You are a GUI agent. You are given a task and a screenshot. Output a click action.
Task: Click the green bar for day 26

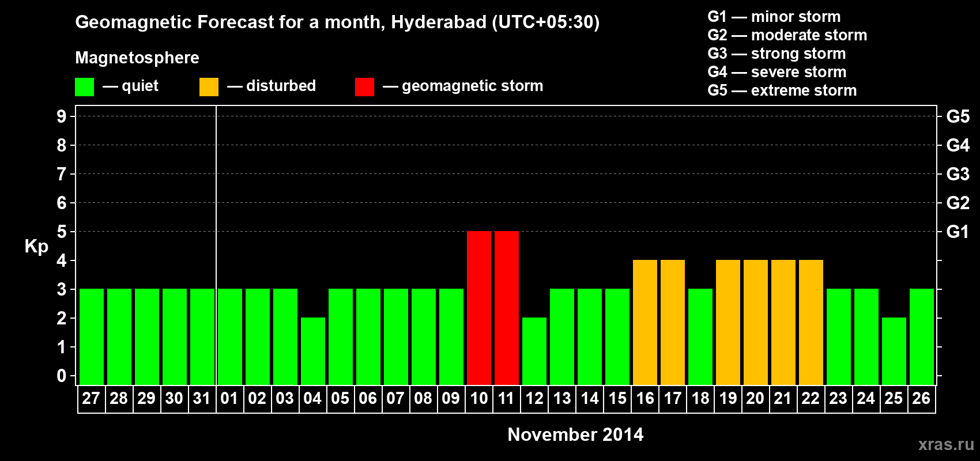pos(922,337)
